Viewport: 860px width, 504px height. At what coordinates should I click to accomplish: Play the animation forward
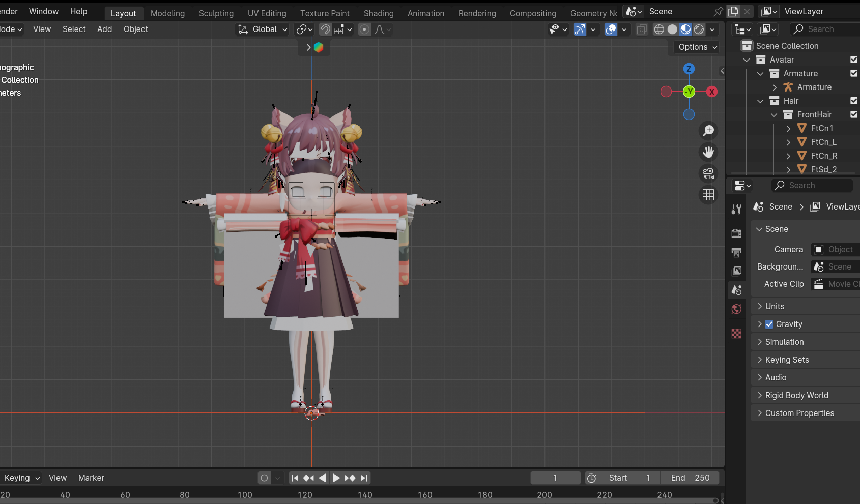(336, 478)
